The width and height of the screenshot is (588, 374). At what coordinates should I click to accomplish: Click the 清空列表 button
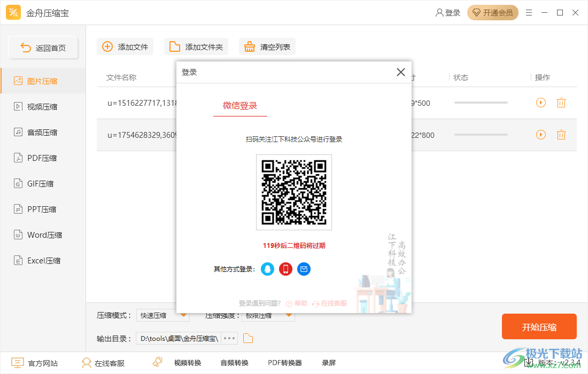(267, 47)
